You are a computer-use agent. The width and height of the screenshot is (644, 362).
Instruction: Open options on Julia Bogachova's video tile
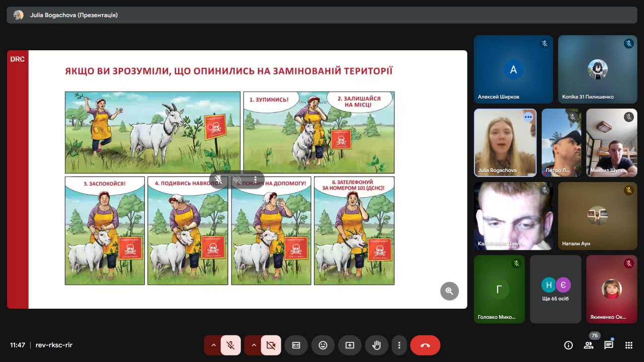(x=528, y=117)
